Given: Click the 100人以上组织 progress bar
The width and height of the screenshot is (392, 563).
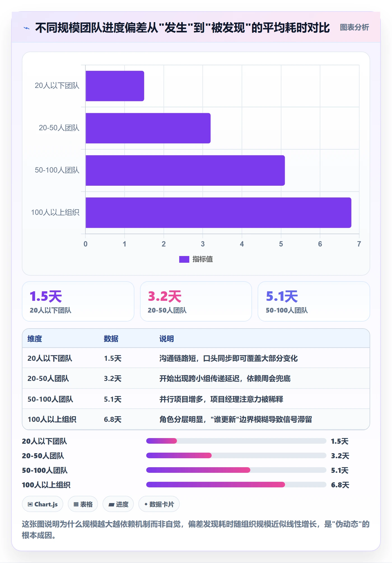Looking at the screenshot, I should (x=236, y=485).
